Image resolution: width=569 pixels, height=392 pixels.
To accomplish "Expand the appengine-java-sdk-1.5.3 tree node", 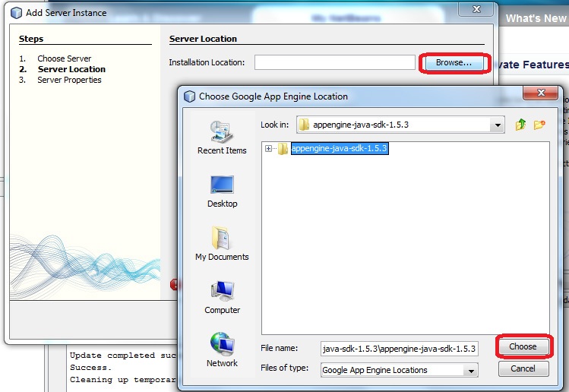I will pos(268,148).
